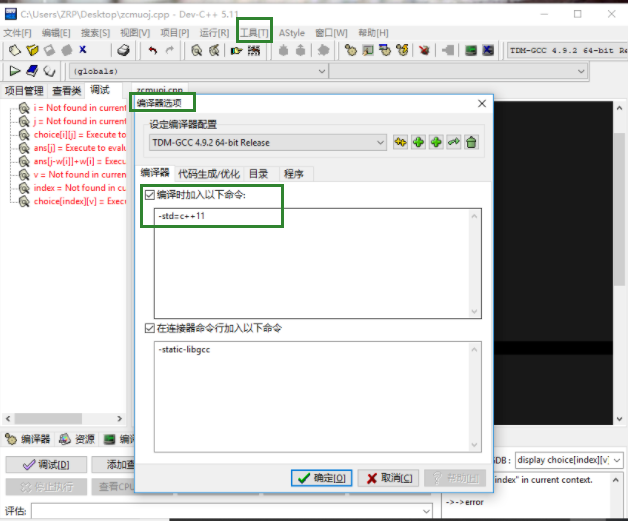Switch to the 程序 tab in dialog
Viewport: 628px width, 521px height.
(x=294, y=174)
